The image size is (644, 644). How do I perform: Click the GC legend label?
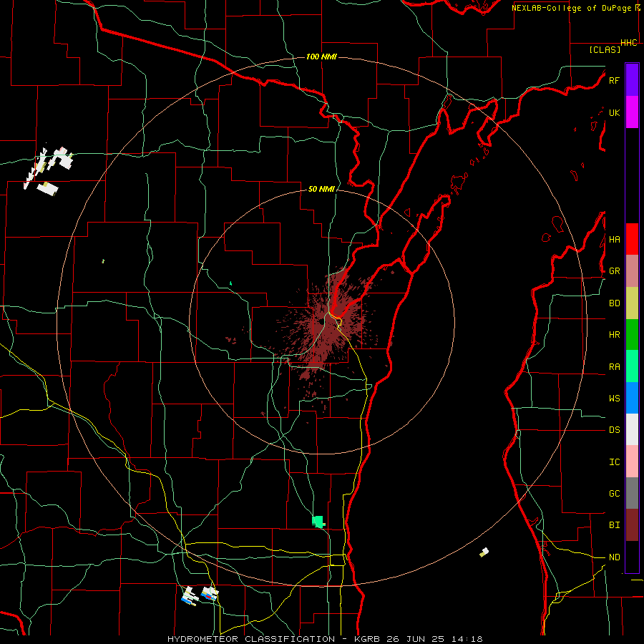tap(614, 494)
